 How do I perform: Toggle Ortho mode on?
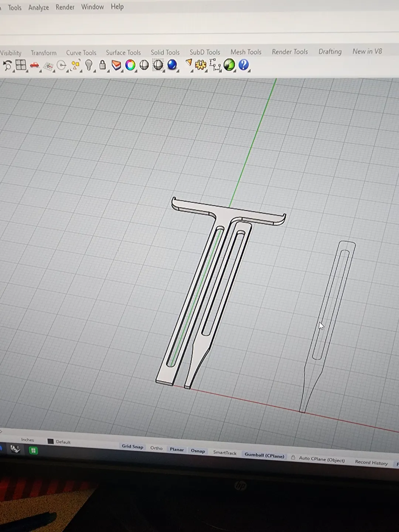pos(156,448)
